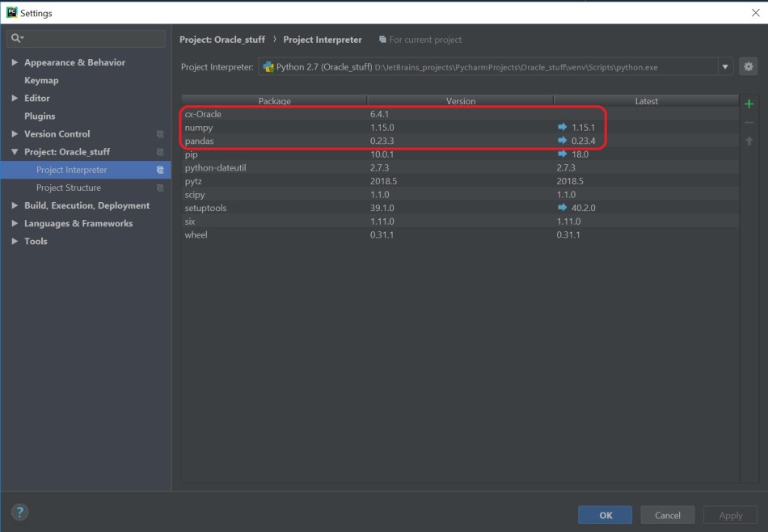Select Project Structure in sidebar
768x532 pixels.
tap(69, 188)
